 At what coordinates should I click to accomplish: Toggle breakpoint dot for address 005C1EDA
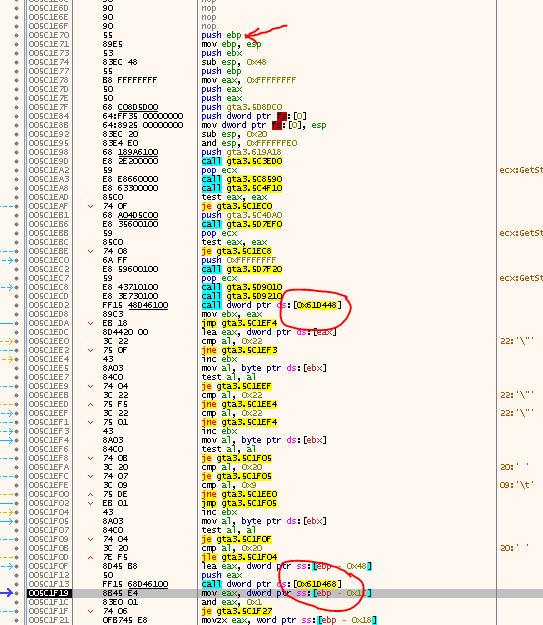tap(16, 323)
